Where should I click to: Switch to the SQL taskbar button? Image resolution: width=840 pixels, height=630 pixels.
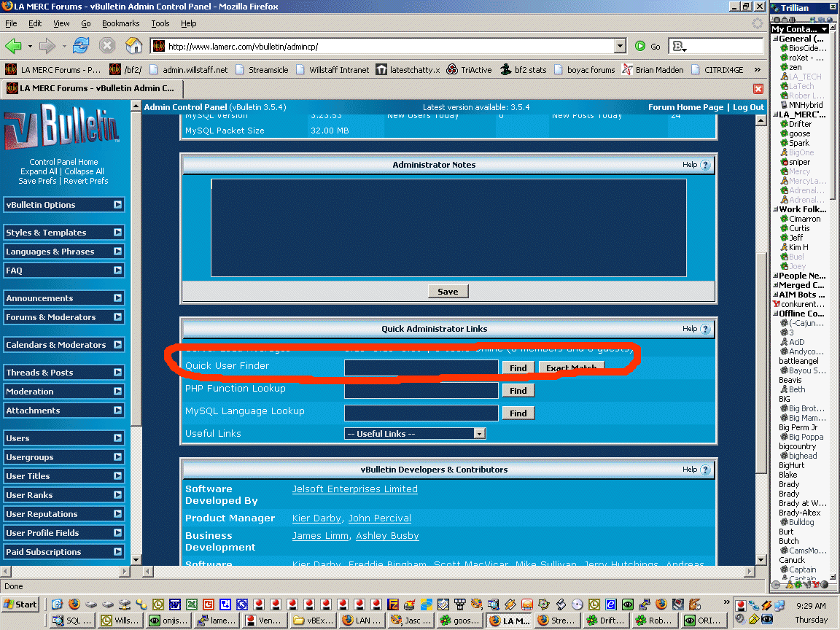72,621
